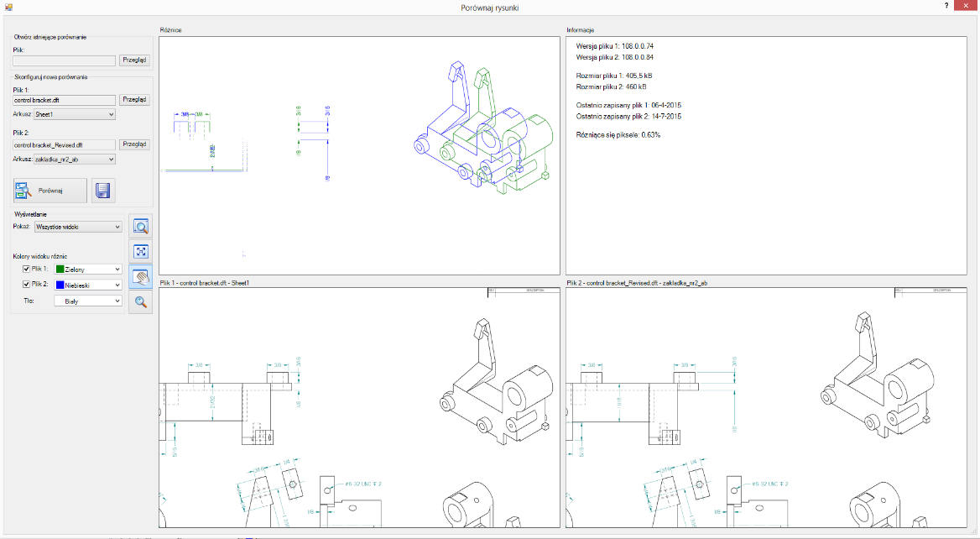Open the Pokaż Wszystkie widoki dropdown

pos(78,227)
